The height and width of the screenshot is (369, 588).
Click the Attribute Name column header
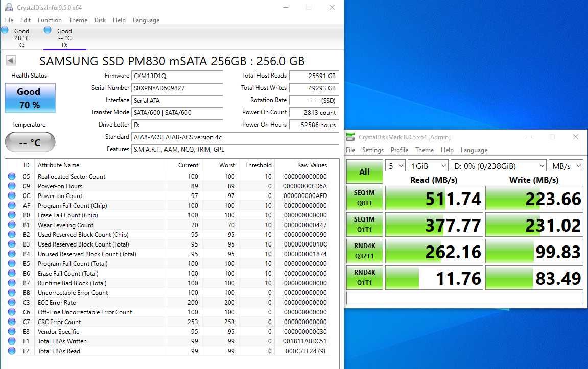click(59, 165)
